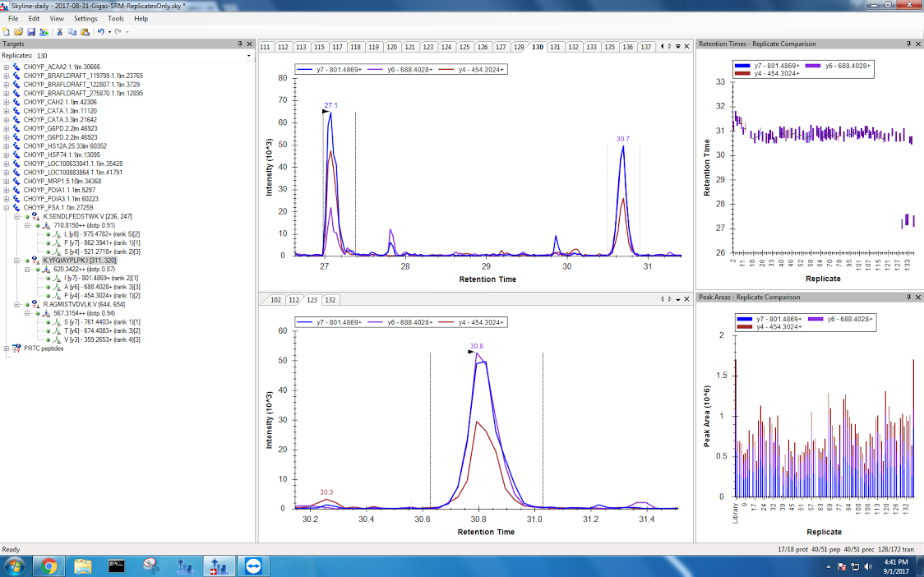Expand the CHOYP_ACAA2.1.1|m.30666 protein
The height and width of the screenshot is (577, 924).
[x=7, y=67]
